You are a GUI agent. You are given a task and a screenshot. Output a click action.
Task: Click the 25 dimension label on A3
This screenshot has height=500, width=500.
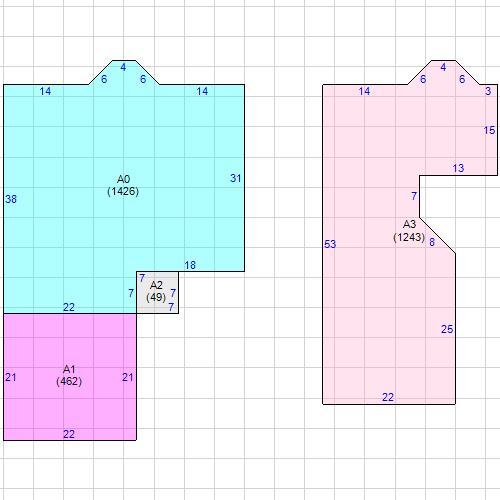447,329
